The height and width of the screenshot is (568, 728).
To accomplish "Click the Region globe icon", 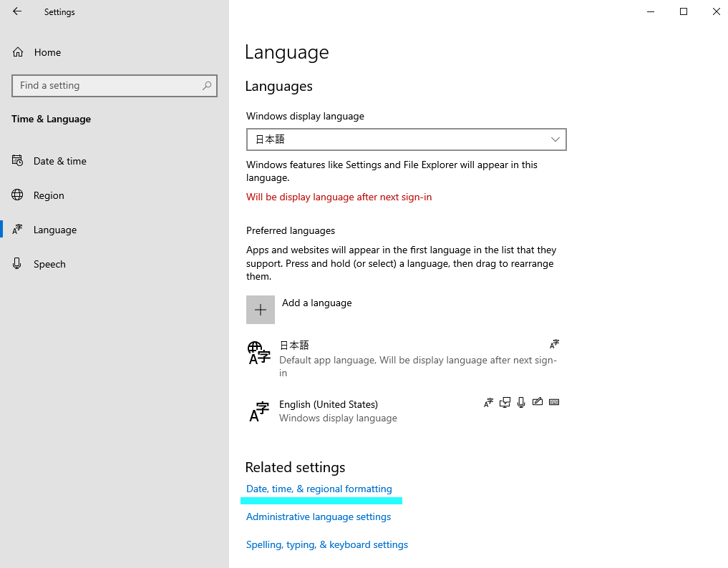I will [x=17, y=195].
